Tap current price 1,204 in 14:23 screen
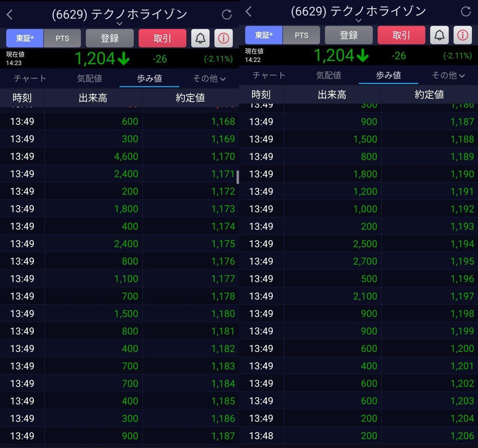 pos(95,59)
